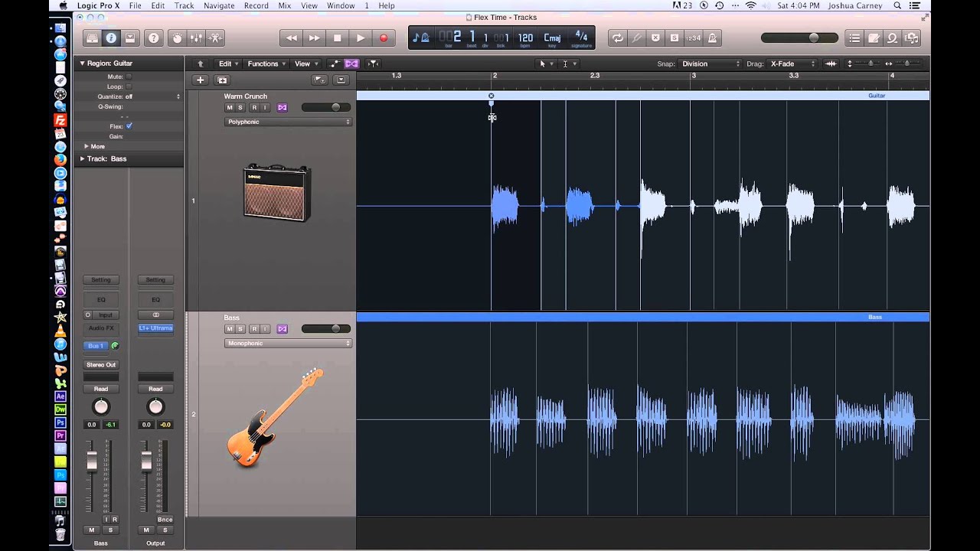
Task: Open Quick Help question mark
Action: 154,37
